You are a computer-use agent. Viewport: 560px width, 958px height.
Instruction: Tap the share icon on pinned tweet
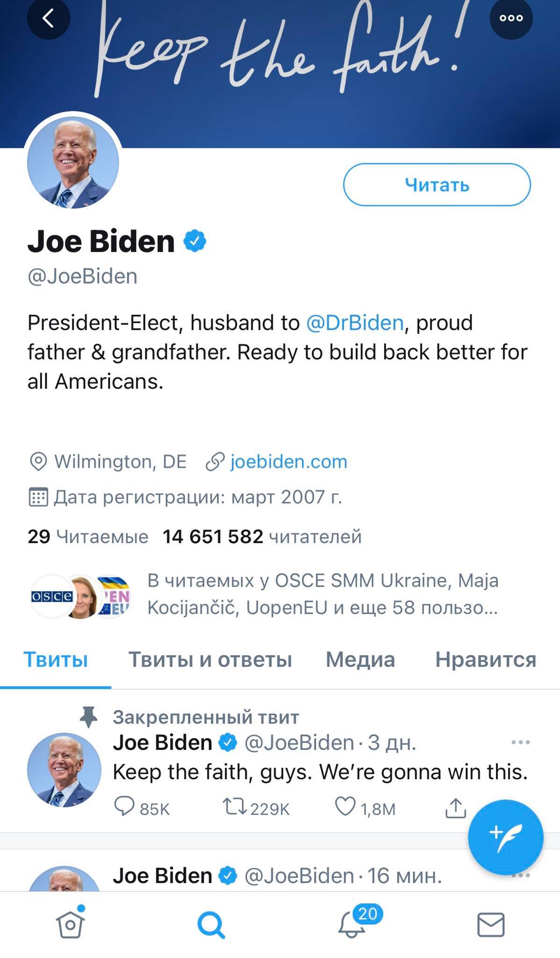pos(456,808)
